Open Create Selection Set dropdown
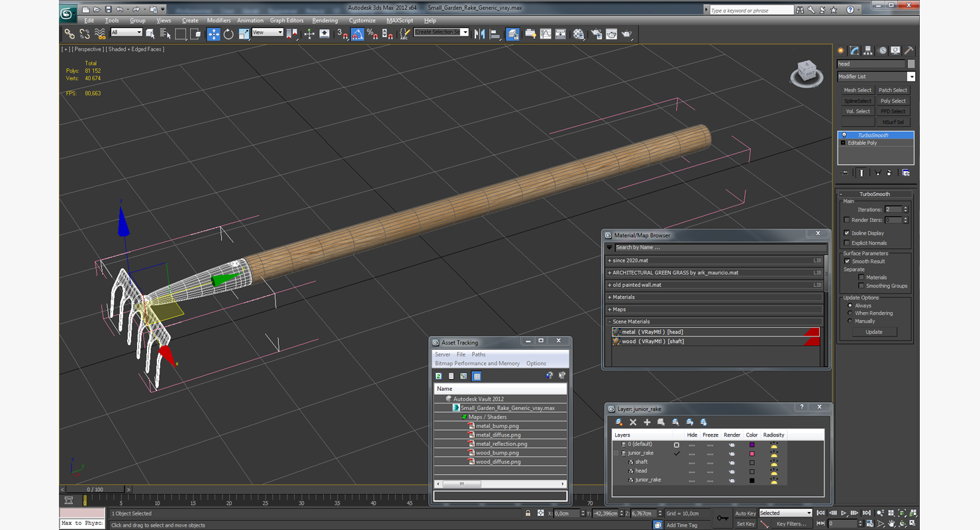Image resolution: width=980 pixels, height=530 pixels. [x=441, y=32]
